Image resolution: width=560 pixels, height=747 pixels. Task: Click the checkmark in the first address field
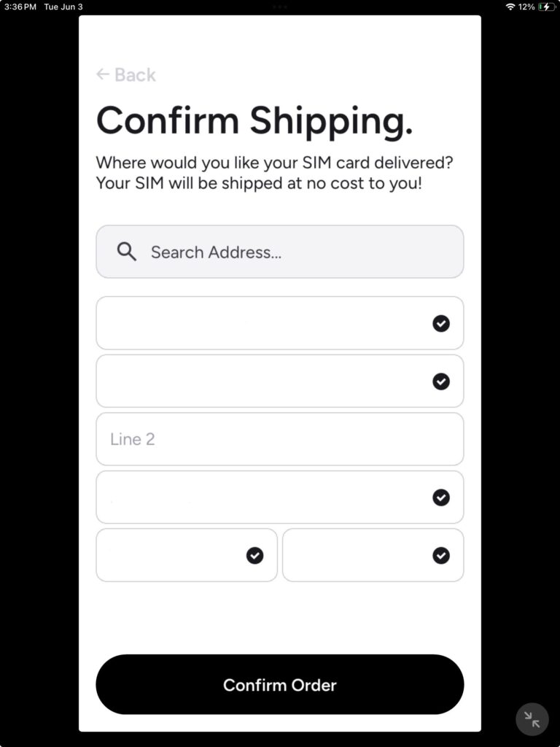coord(441,323)
